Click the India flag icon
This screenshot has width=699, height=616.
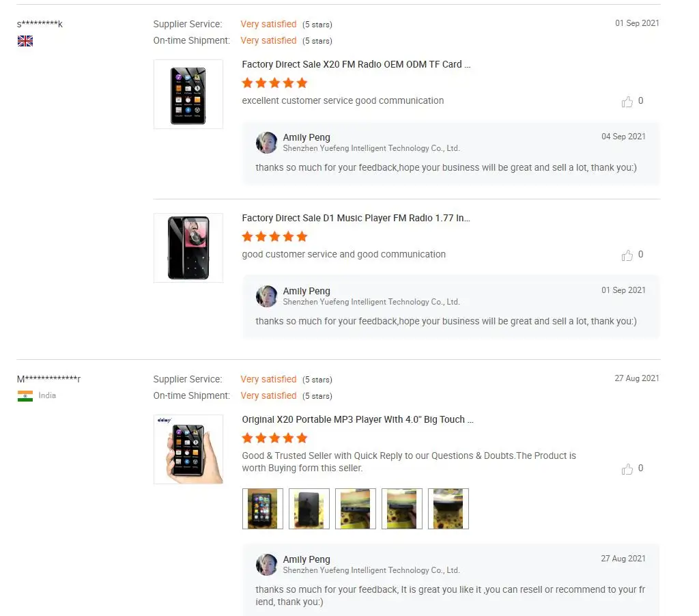pos(25,395)
